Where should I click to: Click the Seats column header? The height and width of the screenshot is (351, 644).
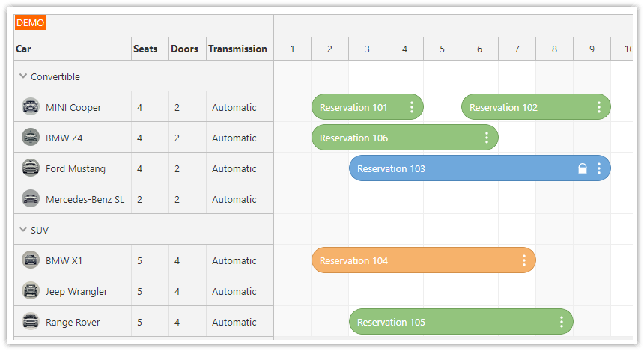point(145,49)
